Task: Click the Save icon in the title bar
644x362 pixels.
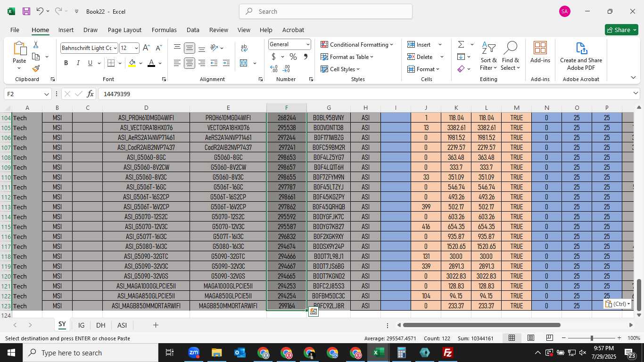Action: click(26, 11)
